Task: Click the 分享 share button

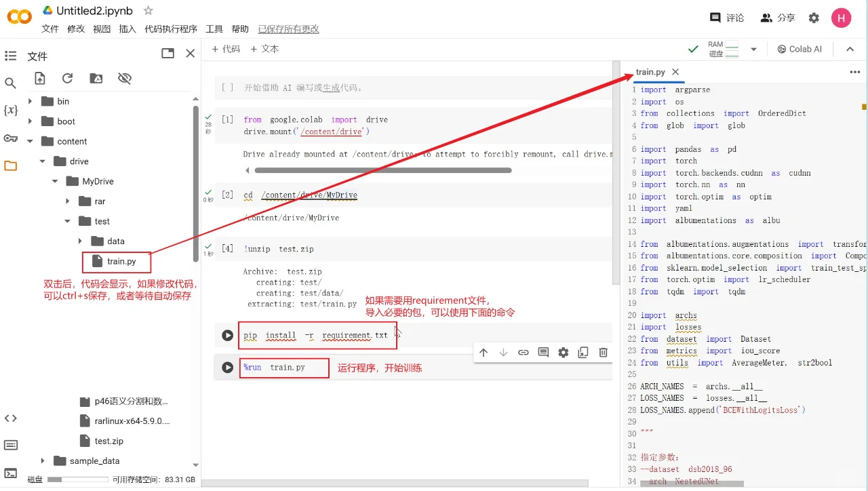Action: point(778,18)
